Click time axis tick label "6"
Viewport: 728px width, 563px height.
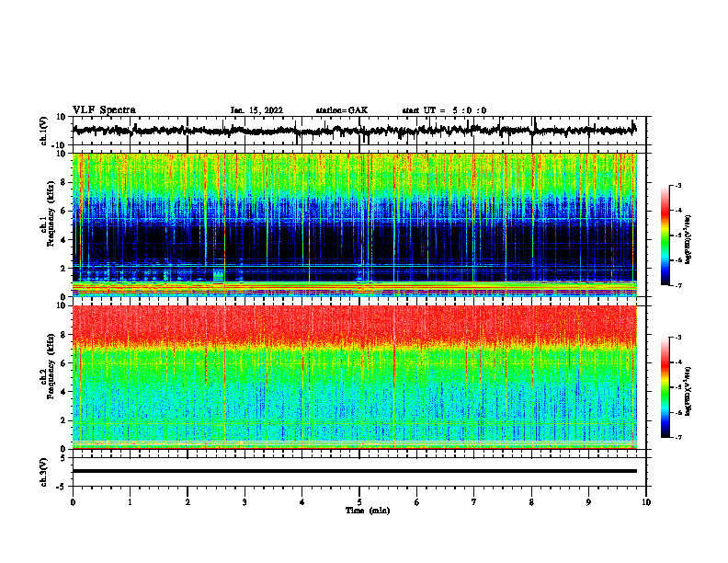(x=417, y=502)
